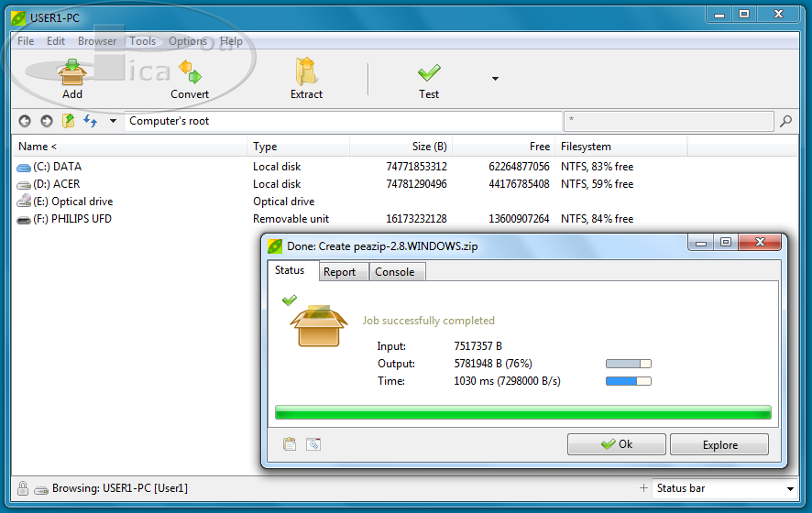Click the Test archive toolbar icon
Viewport: 812px width, 513px height.
point(429,72)
